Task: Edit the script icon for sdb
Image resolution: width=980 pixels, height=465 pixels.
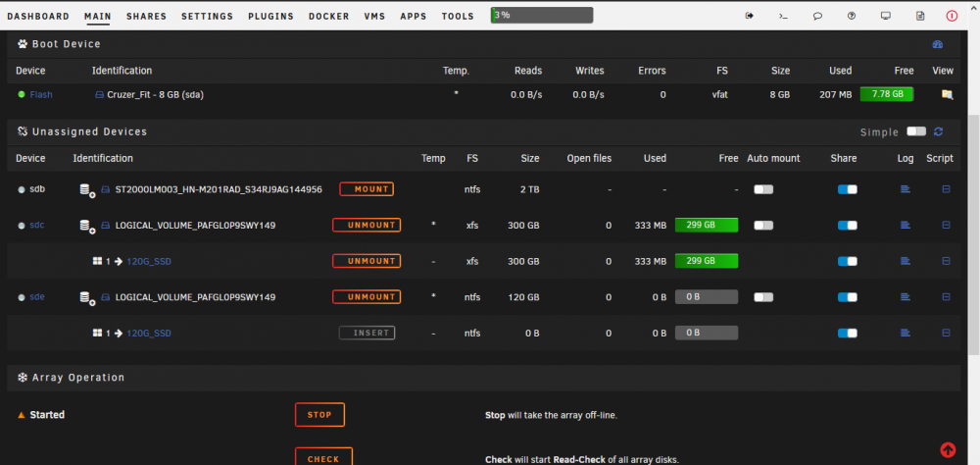Action: [x=947, y=189]
